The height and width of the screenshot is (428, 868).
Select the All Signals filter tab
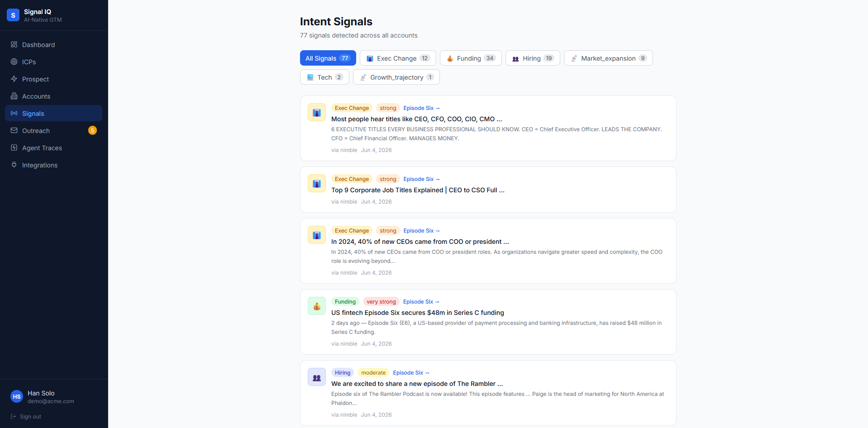click(328, 58)
